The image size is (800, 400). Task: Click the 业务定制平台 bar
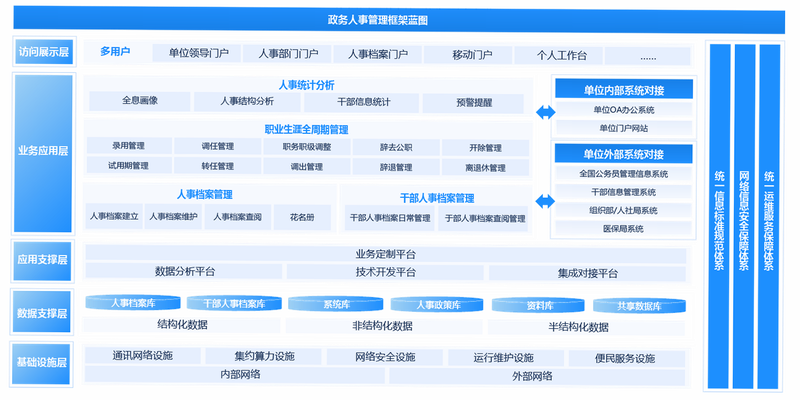386,254
